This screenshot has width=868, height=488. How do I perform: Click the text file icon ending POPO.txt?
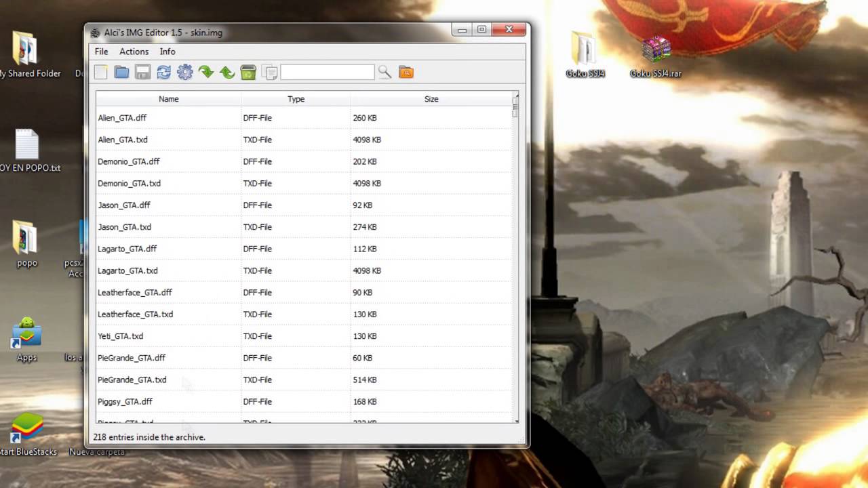coord(27,150)
